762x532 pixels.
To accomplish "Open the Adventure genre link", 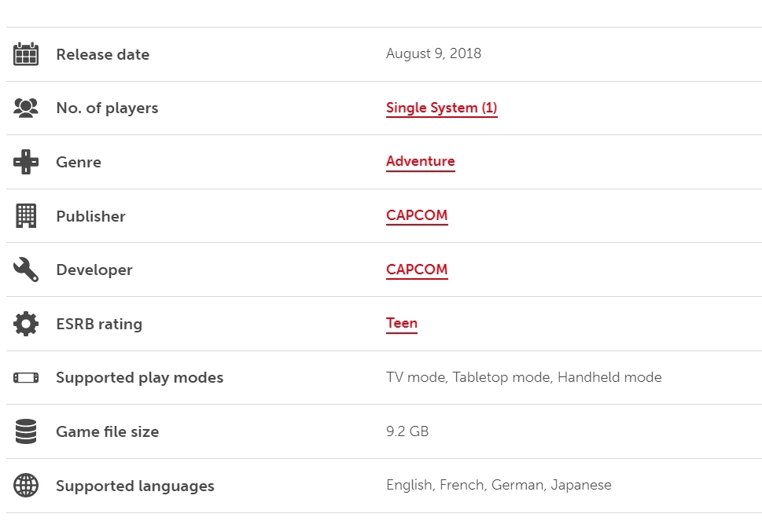I will coord(421,161).
